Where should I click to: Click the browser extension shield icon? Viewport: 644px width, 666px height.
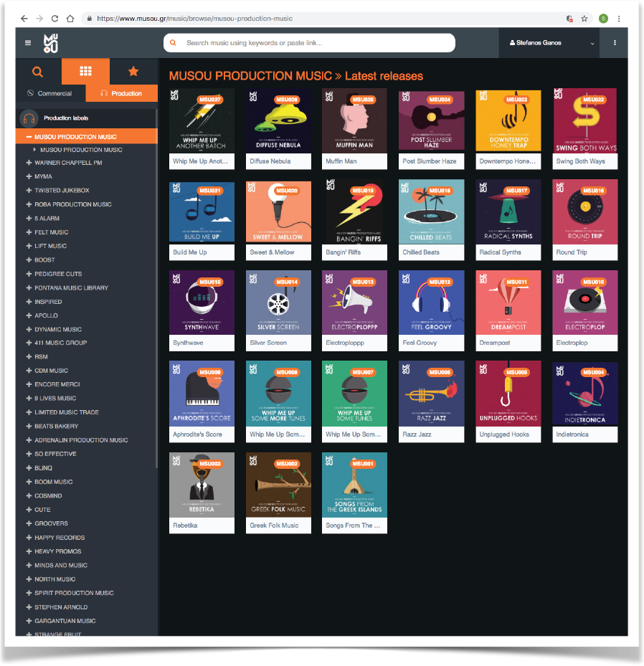(569, 19)
